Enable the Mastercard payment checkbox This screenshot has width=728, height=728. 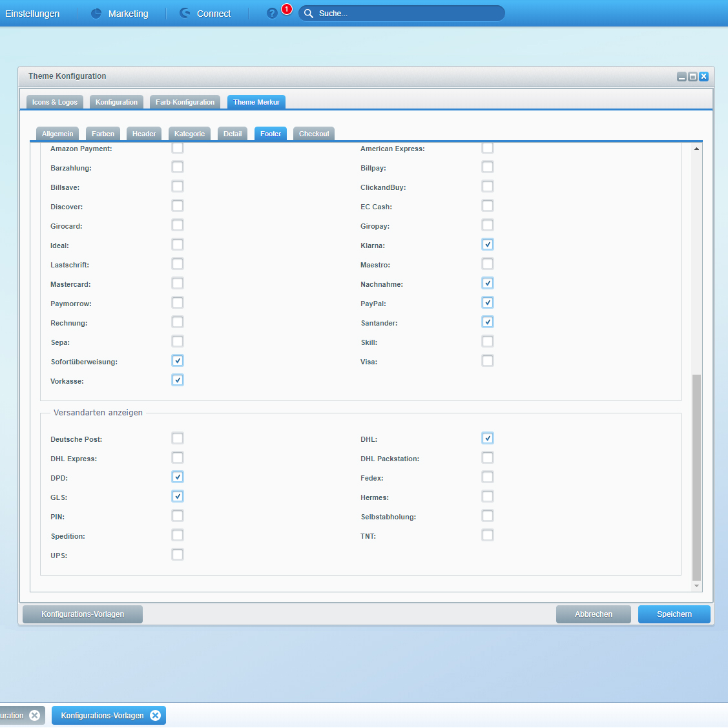pyautogui.click(x=178, y=284)
